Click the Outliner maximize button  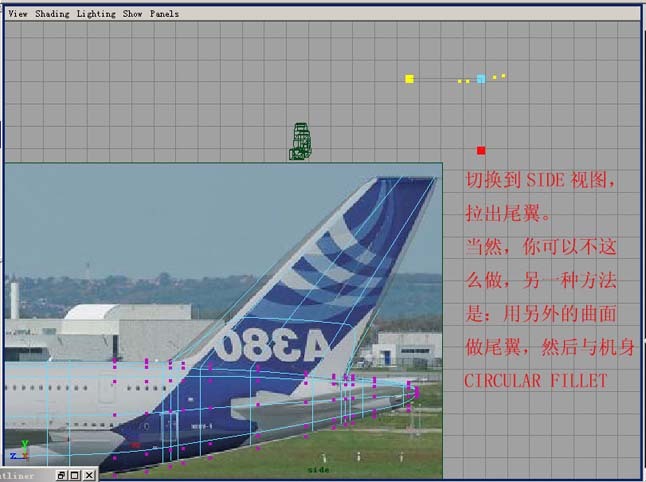point(75,475)
